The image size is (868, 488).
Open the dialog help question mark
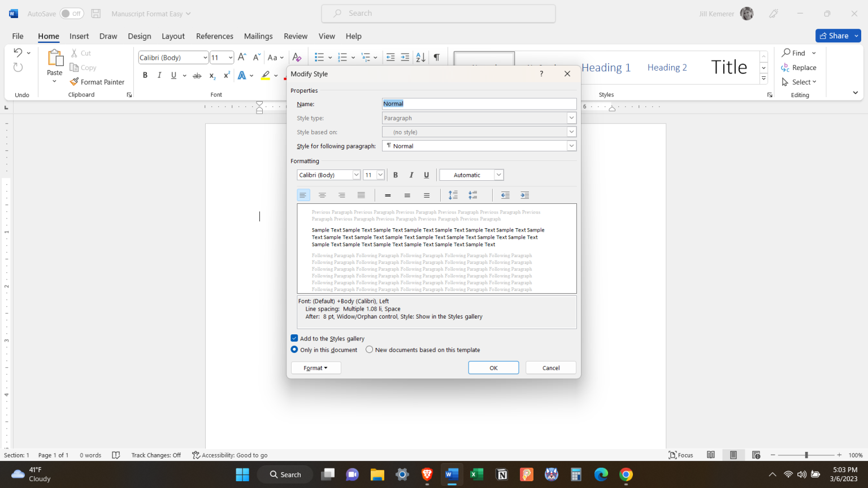541,73
